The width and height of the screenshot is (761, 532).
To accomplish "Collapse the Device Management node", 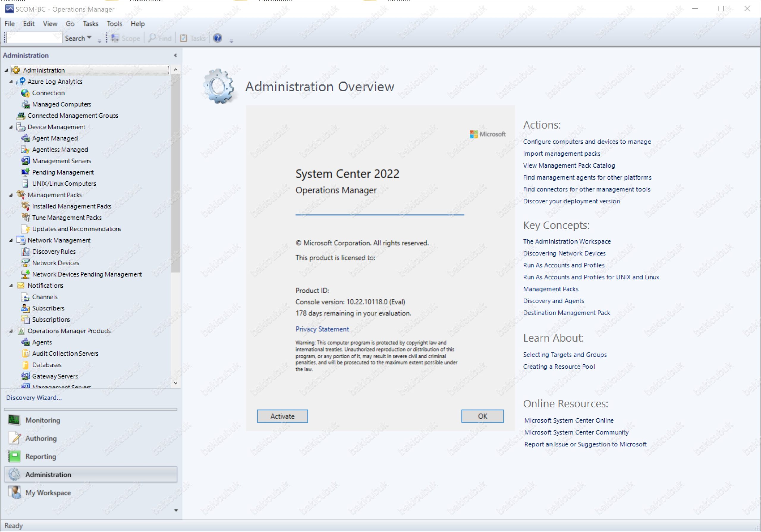I will tap(11, 127).
